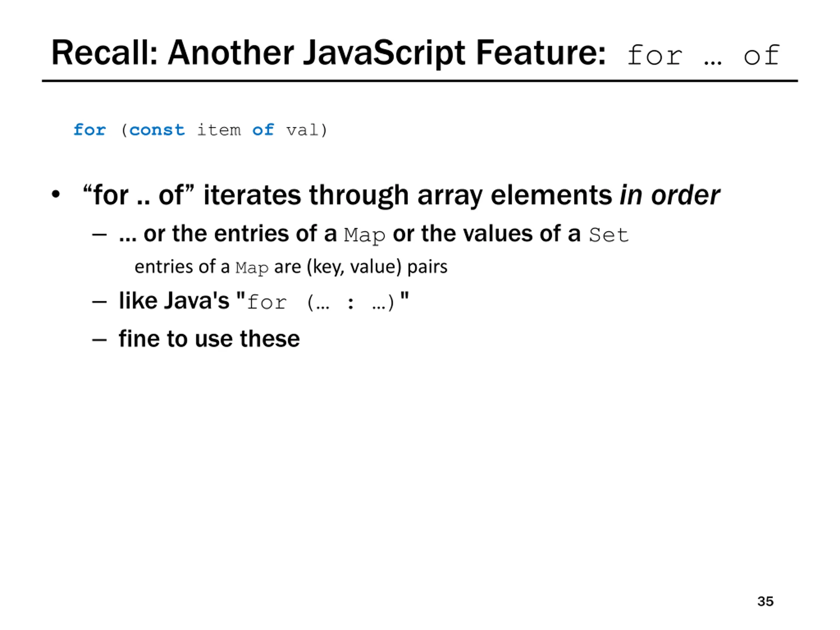Click the main bullet point dot
Image resolution: width=840 pixels, height=630 pixels.
tap(56, 194)
